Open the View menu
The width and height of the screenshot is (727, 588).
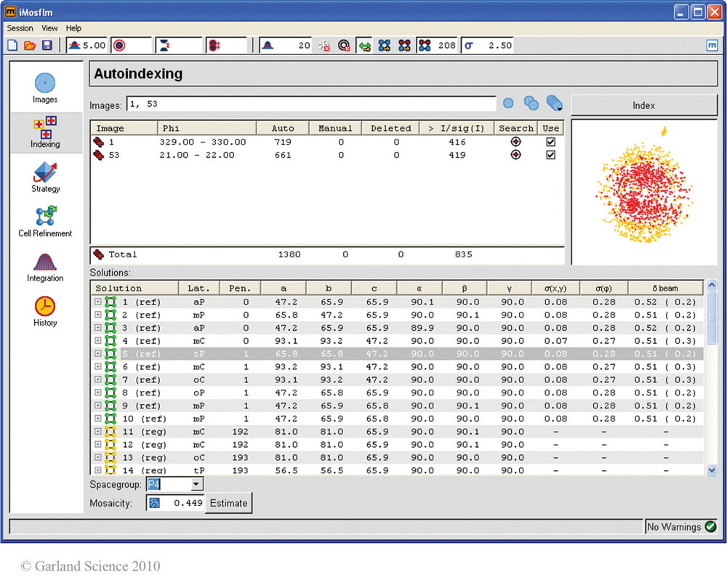click(49, 28)
